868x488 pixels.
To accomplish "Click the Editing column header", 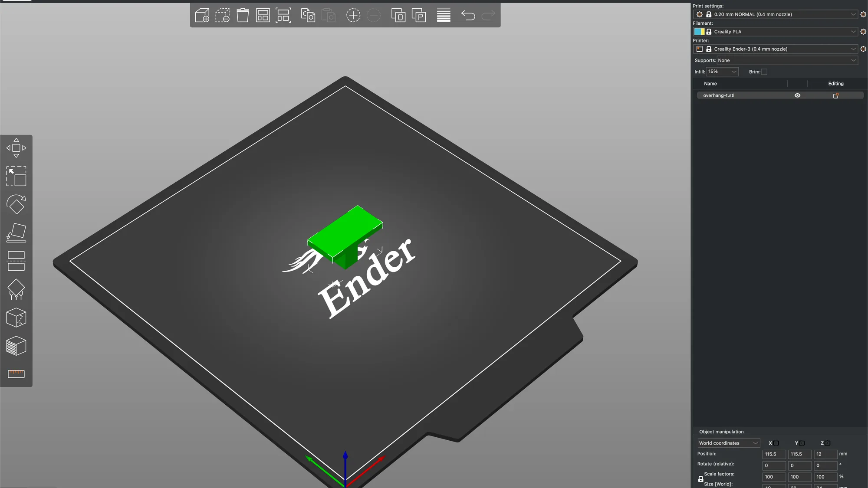I will pos(836,84).
